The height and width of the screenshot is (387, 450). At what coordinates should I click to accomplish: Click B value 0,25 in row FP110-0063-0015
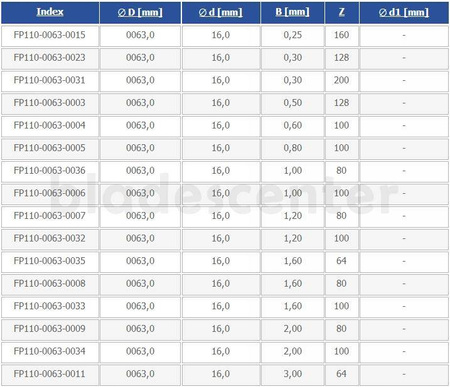pyautogui.click(x=293, y=35)
